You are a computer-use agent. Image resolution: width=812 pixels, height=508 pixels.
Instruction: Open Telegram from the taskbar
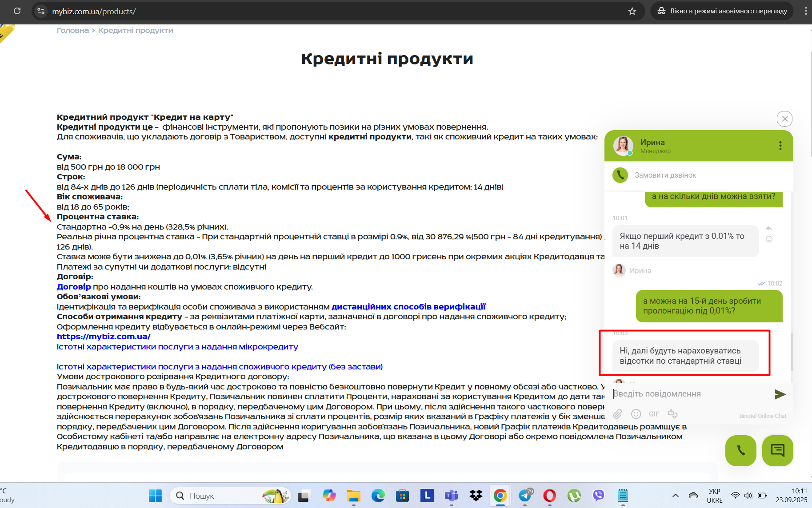click(x=525, y=496)
